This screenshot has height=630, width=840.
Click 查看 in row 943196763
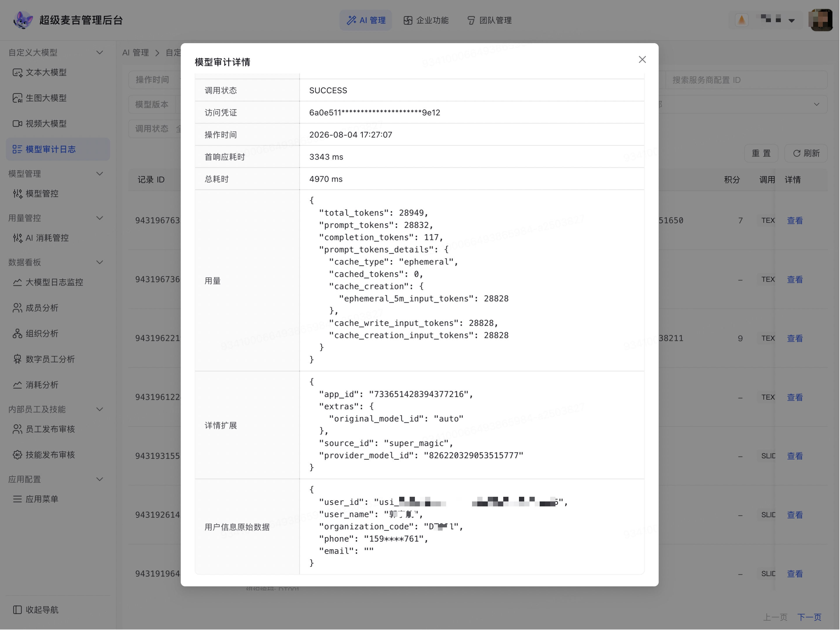(x=795, y=221)
